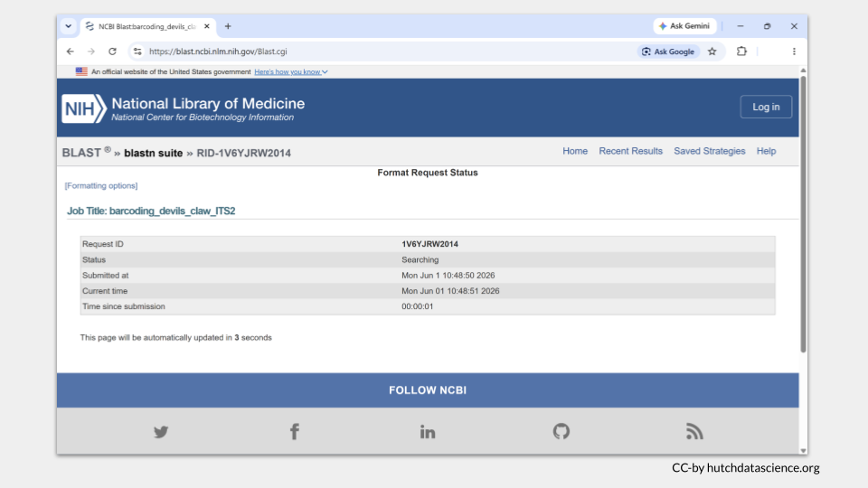Bookmark page with star icon
Screen dimensions: 868x488
(712, 52)
